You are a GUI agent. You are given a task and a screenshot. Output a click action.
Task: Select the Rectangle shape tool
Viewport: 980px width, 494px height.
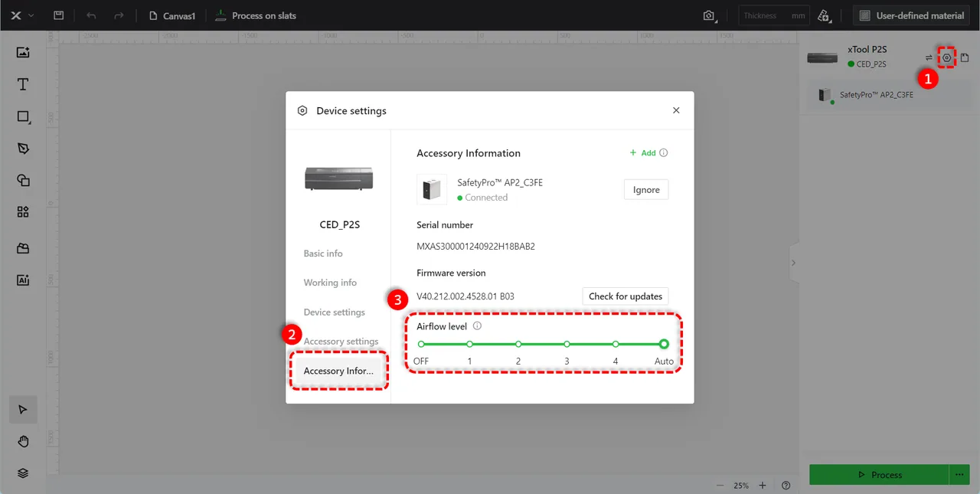(x=23, y=116)
